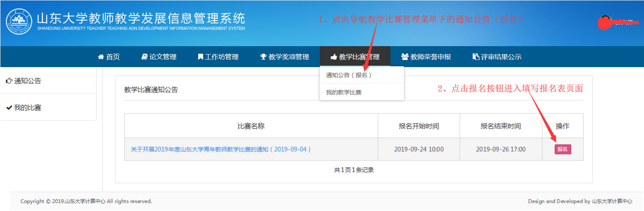Click the 报名开始时间 column header
The width and height of the screenshot is (644, 211).
coord(419,126)
